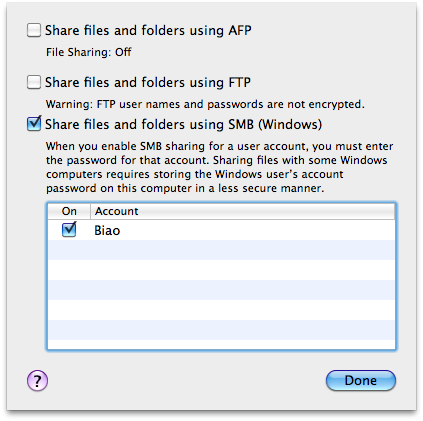Click the 'On' column header

click(69, 211)
